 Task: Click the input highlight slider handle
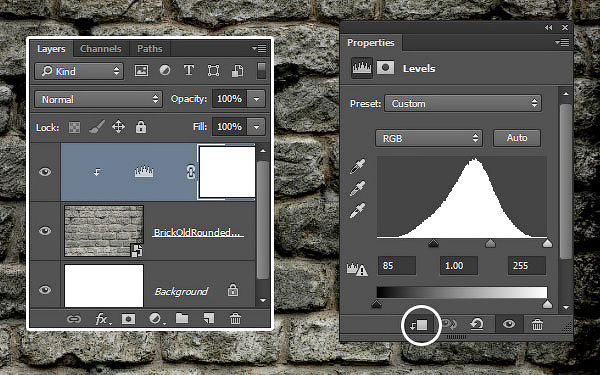tap(547, 243)
